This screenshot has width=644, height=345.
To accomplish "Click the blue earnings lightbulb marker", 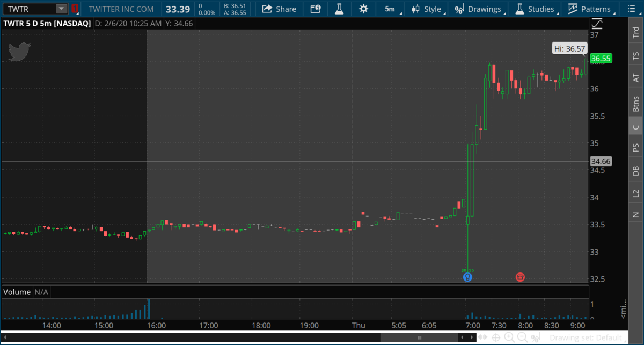I will 467,277.
